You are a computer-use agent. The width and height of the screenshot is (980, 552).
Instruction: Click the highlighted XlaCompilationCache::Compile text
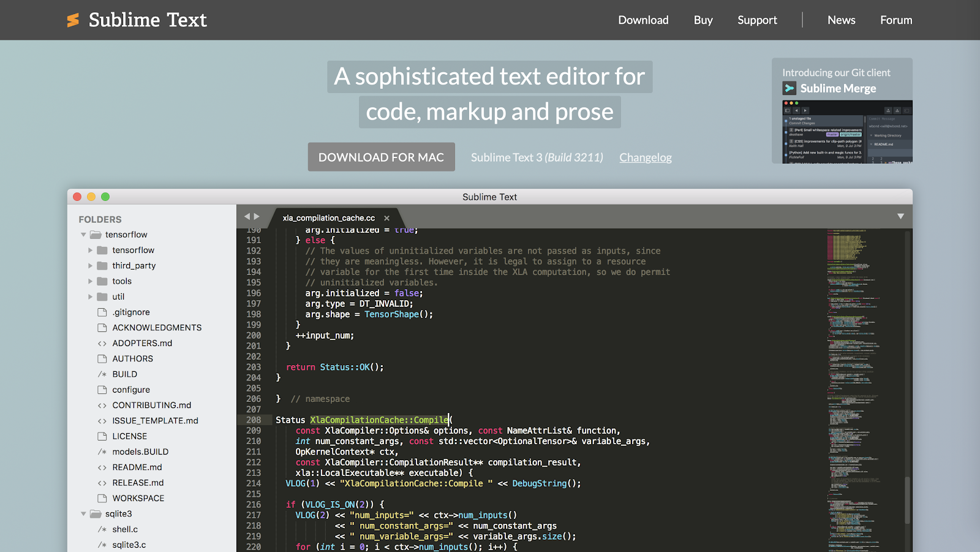point(379,420)
